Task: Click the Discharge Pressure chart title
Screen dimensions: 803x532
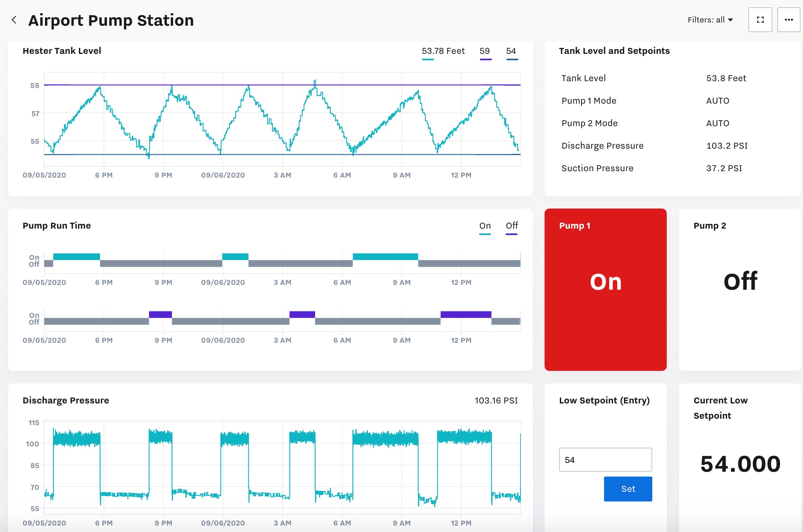Action: pyautogui.click(x=66, y=400)
